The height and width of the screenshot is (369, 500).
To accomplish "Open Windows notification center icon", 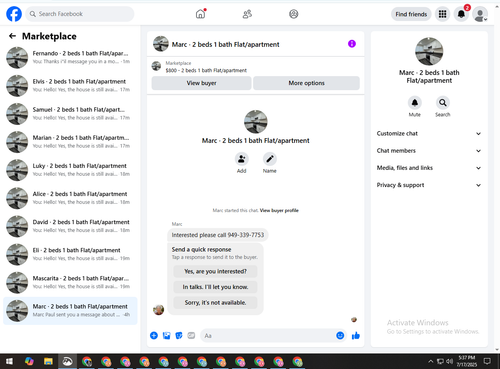I will [x=487, y=361].
